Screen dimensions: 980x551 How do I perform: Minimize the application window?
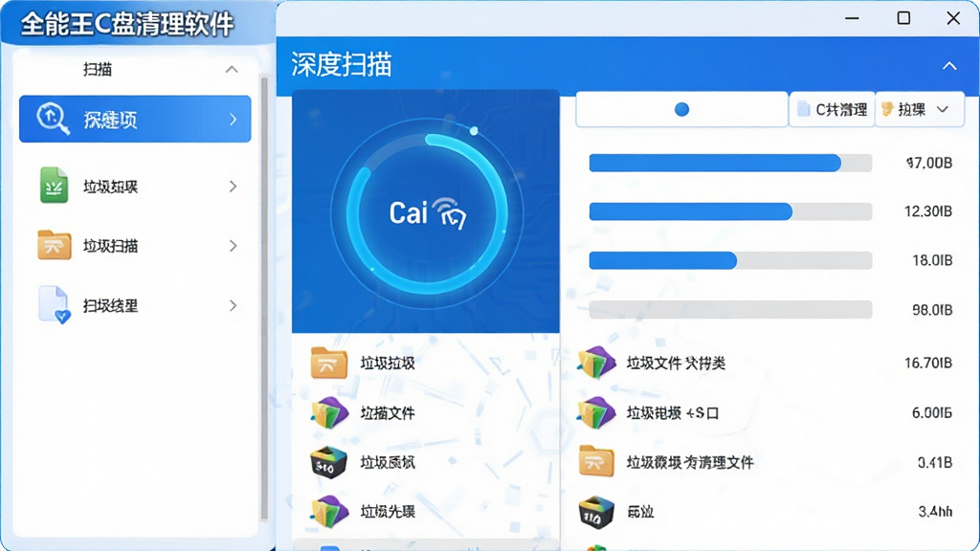click(852, 19)
